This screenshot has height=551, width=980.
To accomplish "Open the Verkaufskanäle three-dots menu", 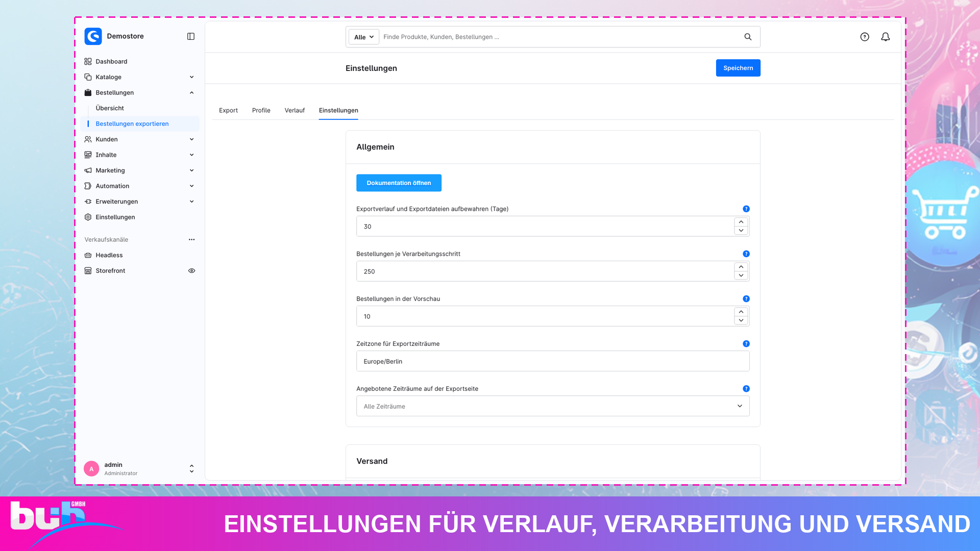I will coord(191,239).
